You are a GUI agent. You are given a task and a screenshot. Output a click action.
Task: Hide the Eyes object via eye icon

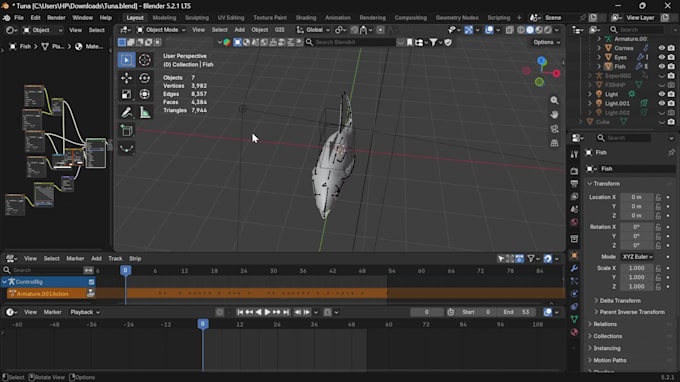point(661,57)
